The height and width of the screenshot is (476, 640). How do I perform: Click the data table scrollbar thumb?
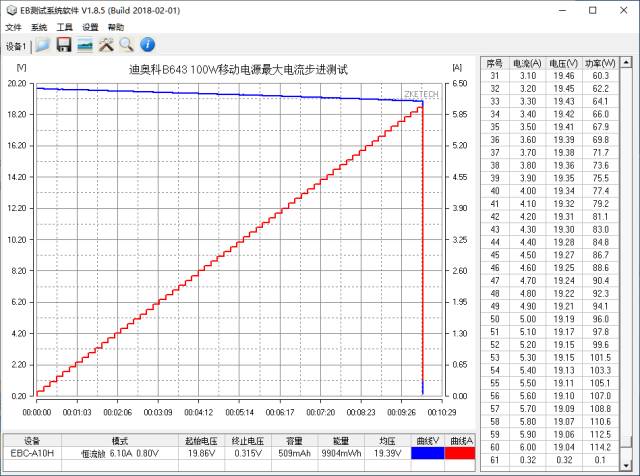(x=626, y=443)
